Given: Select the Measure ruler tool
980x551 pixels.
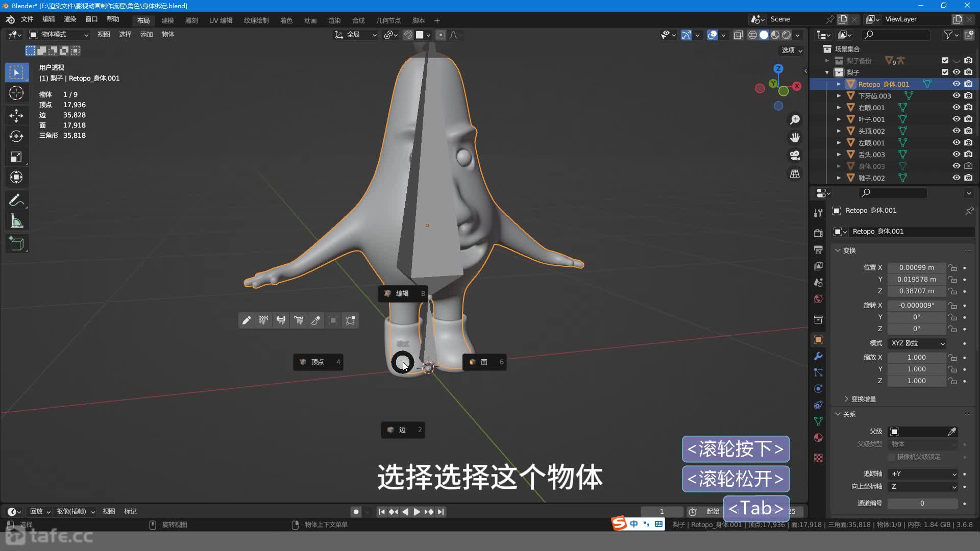Looking at the screenshot, I should (x=16, y=221).
